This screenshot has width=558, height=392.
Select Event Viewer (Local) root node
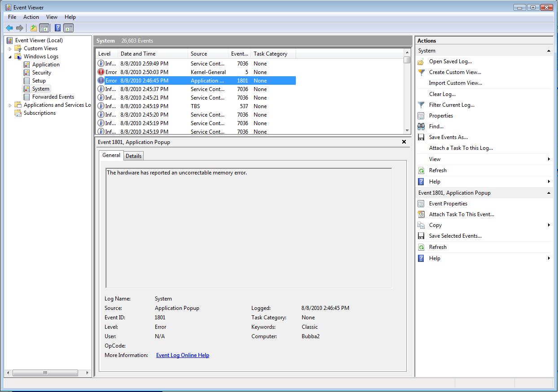coord(39,40)
